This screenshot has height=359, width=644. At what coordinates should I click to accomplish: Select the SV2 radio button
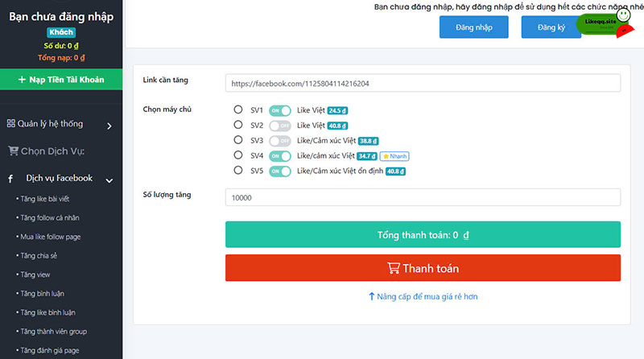238,125
